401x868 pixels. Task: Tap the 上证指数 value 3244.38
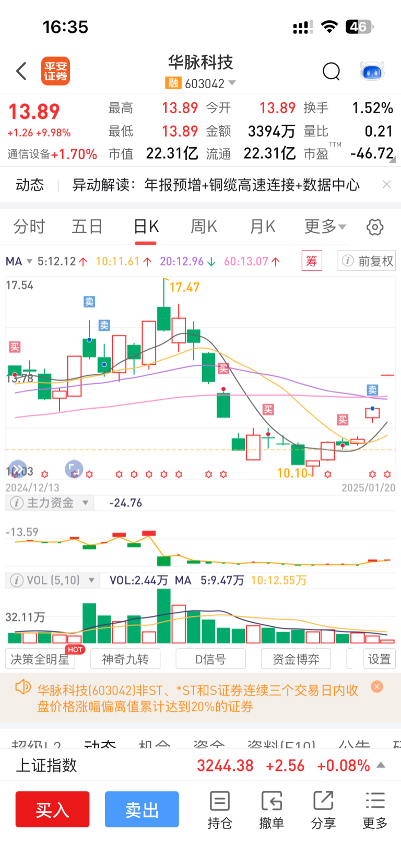pos(225,766)
